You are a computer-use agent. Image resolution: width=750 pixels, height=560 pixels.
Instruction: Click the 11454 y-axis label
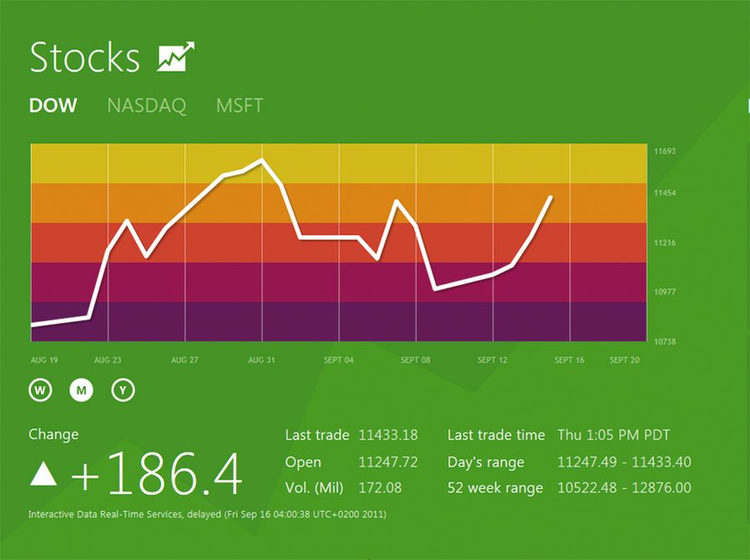(665, 193)
